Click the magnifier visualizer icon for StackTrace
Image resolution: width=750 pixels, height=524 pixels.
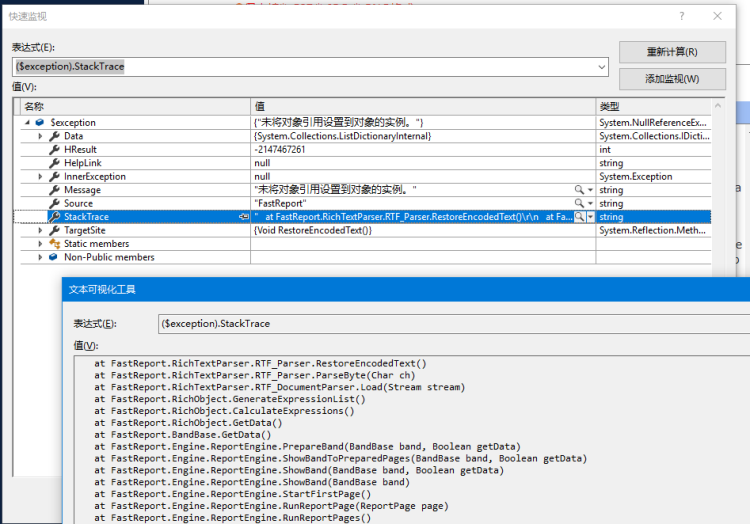pyautogui.click(x=579, y=217)
